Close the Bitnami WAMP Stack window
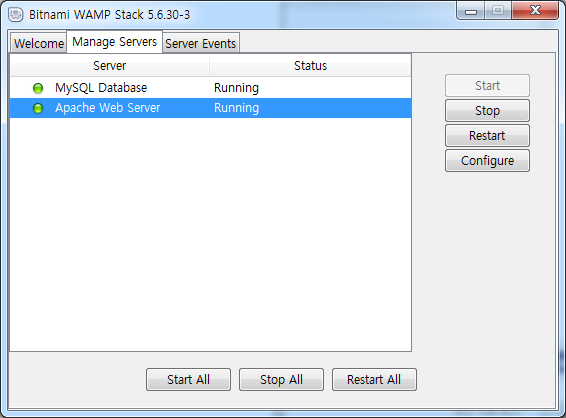 point(535,11)
